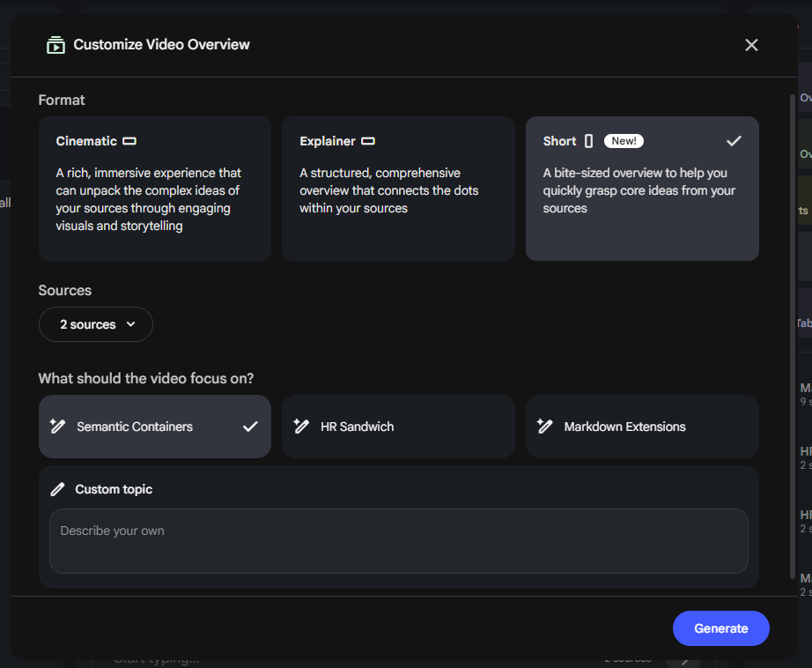Screen dimensions: 812x668
Task: Click the magic wand icon on Semantic Containers
Action: (57, 426)
